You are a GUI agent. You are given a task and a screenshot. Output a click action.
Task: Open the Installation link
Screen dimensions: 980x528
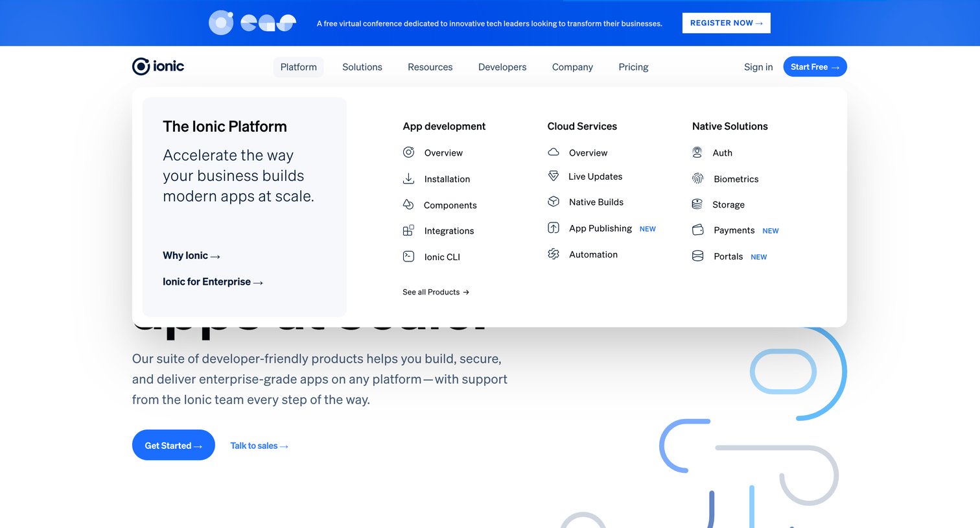tap(447, 179)
